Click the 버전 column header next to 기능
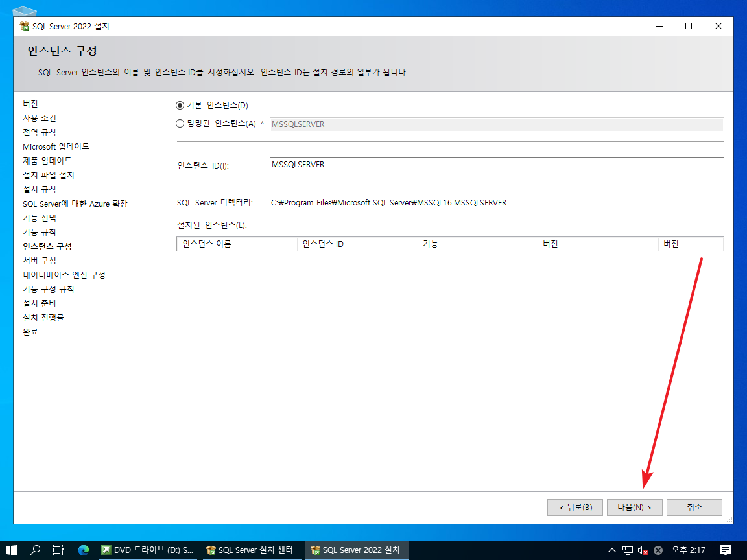 point(598,244)
